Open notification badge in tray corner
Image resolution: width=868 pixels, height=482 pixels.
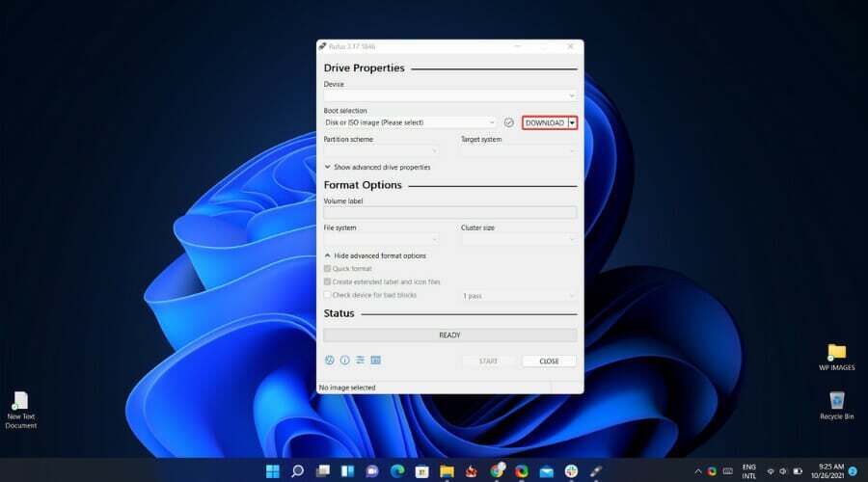(x=854, y=471)
